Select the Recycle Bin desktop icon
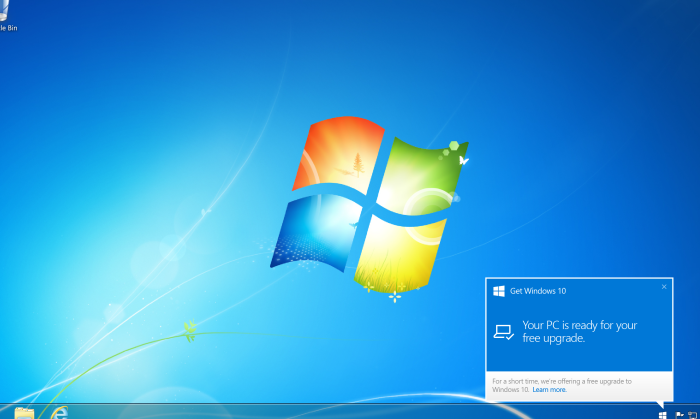Viewport: 700px width, 419px height. [x=3, y=10]
